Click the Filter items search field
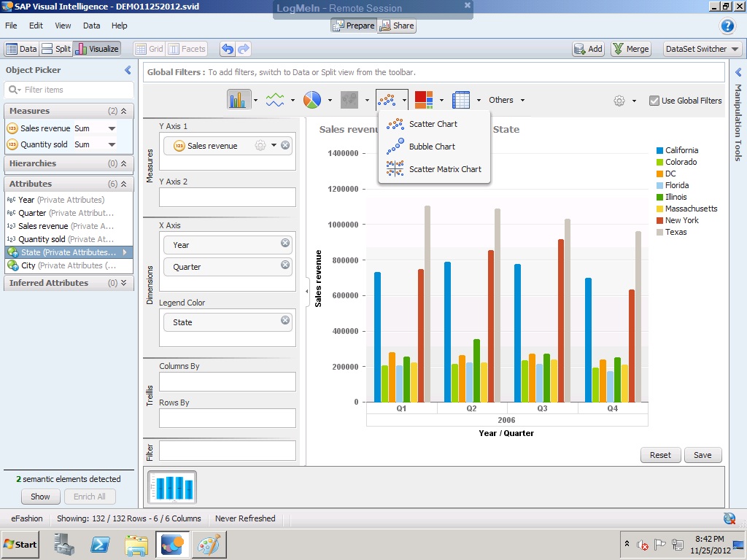747x560 pixels. point(69,90)
